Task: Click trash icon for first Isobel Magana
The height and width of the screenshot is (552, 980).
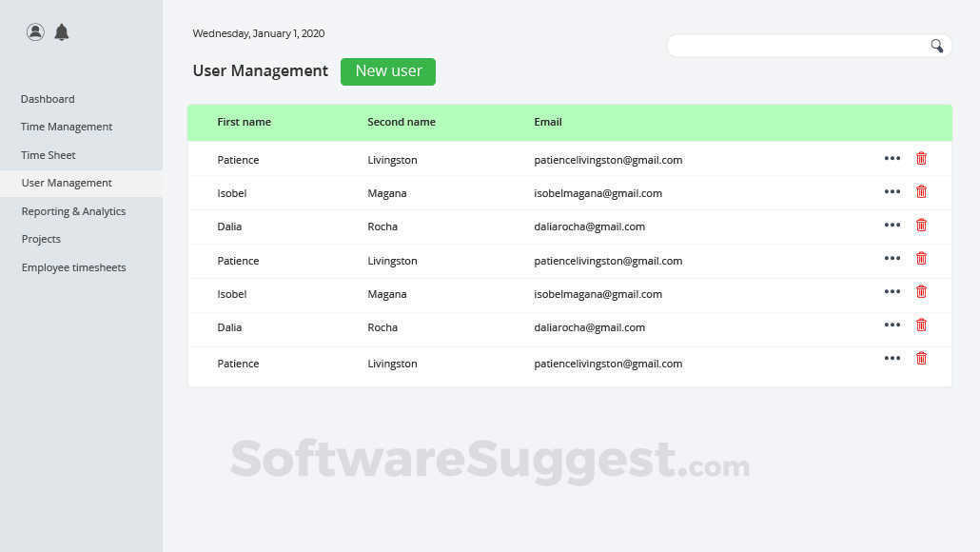Action: tap(921, 191)
